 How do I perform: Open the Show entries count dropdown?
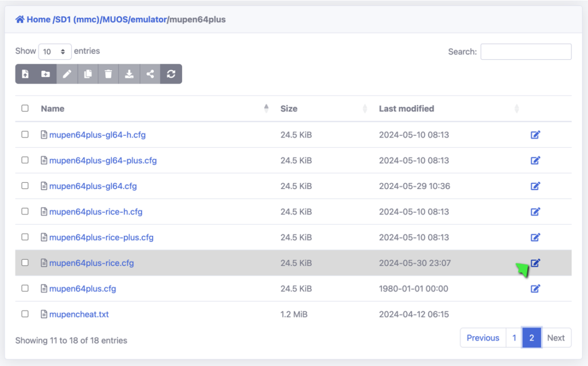tap(55, 52)
